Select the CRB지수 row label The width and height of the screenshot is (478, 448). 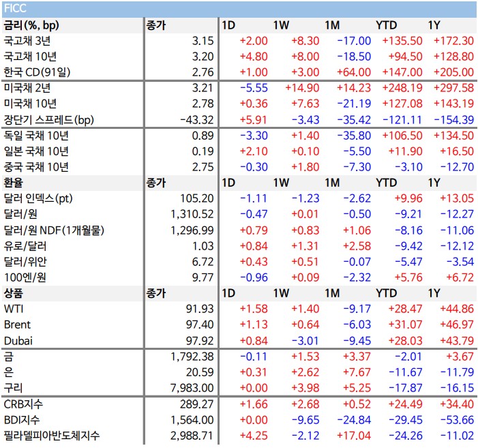(23, 404)
